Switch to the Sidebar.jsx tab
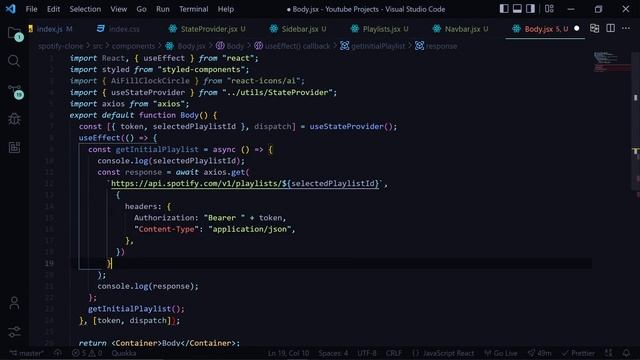The height and width of the screenshot is (360, 640). coord(299,29)
